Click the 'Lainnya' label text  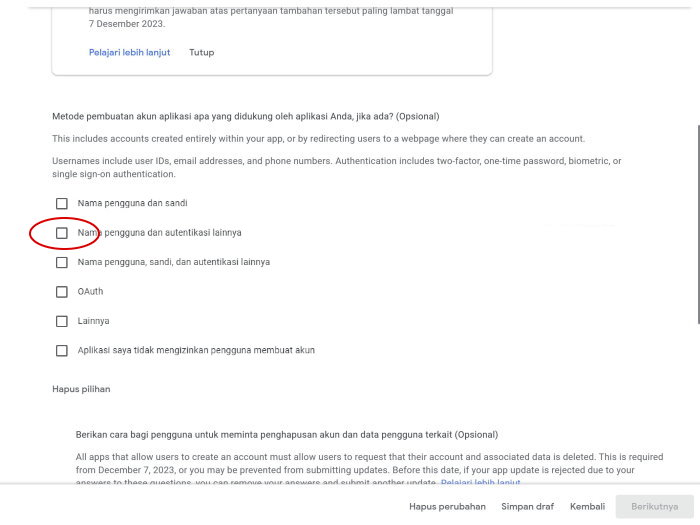tap(93, 321)
